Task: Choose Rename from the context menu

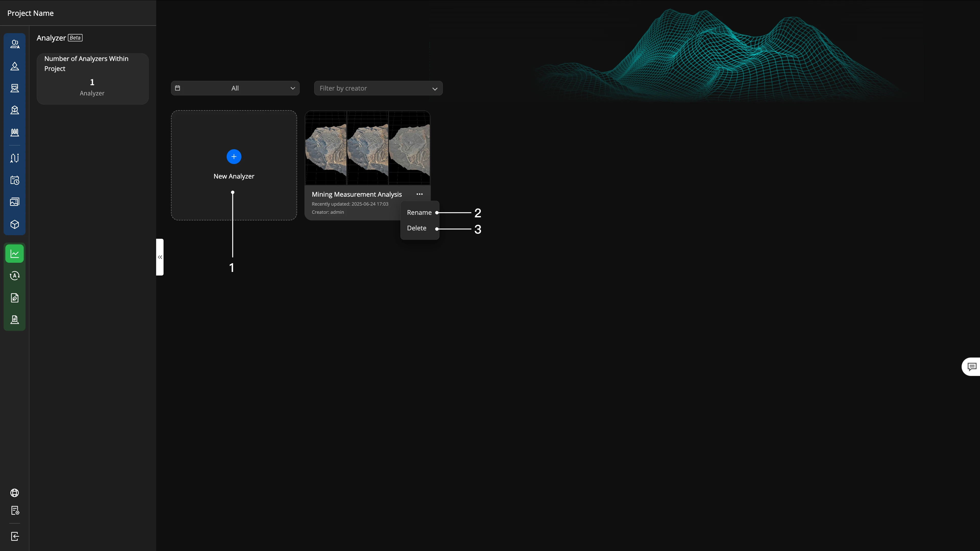Action: 419,212
